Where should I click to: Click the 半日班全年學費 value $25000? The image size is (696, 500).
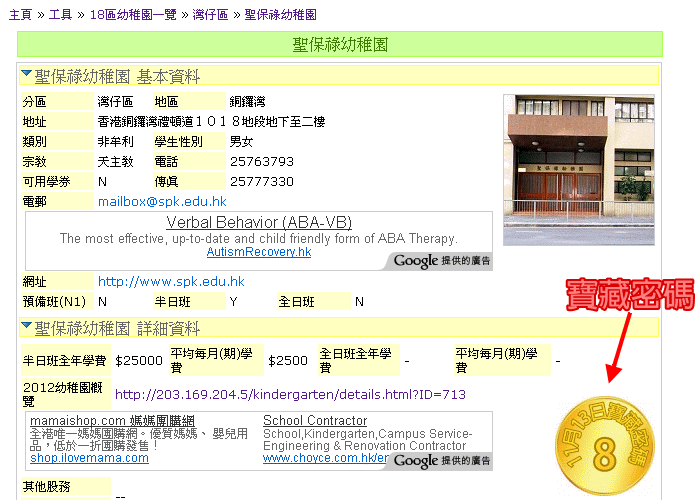point(139,361)
